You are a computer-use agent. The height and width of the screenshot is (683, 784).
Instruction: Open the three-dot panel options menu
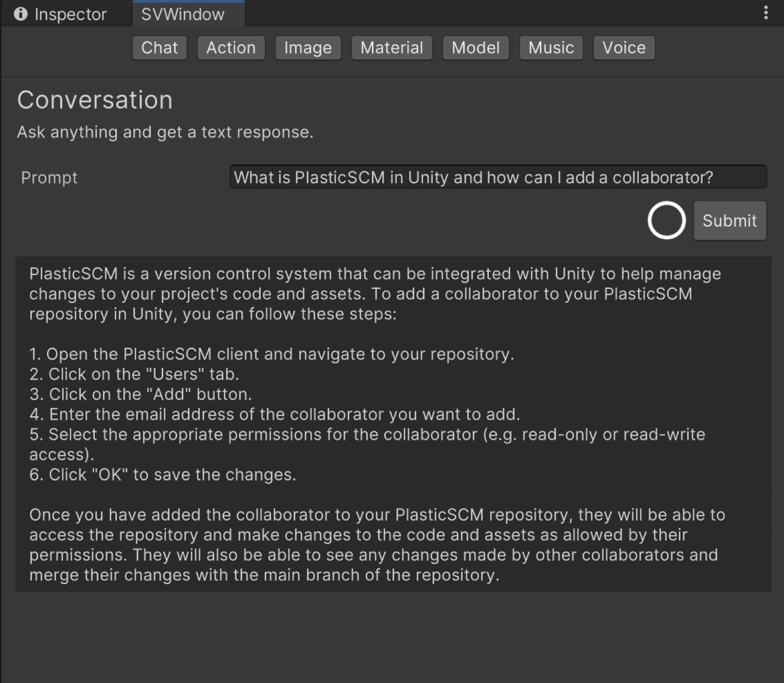coord(766,13)
